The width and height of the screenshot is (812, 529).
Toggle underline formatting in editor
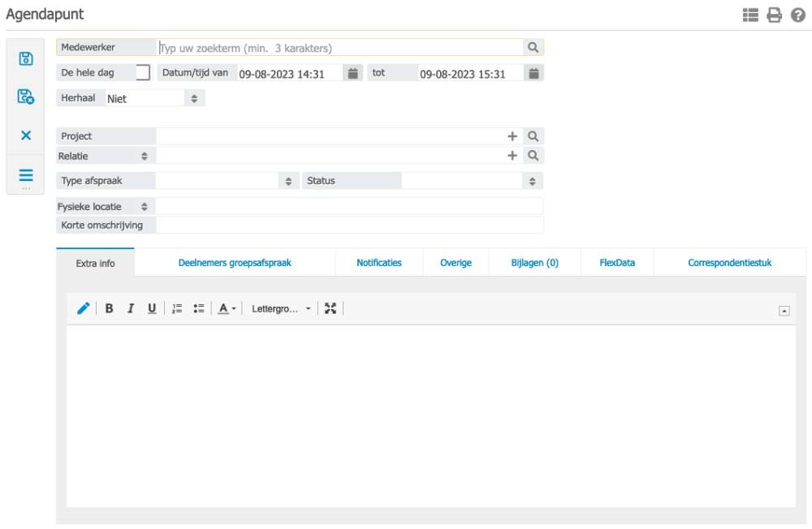pos(152,308)
